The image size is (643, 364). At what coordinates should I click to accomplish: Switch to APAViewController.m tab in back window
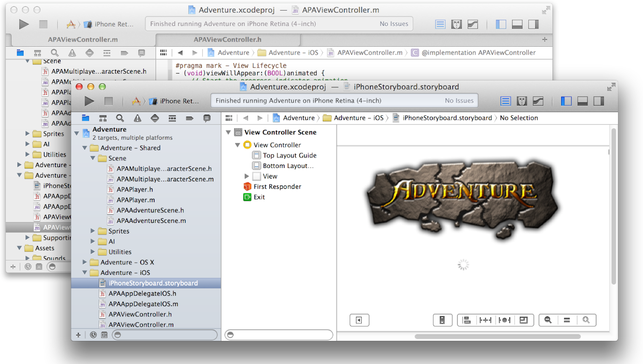tap(83, 40)
